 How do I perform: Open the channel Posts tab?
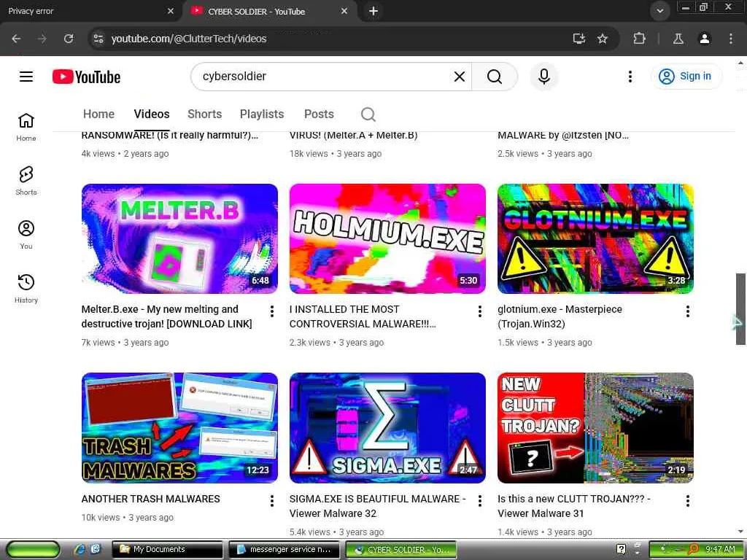click(x=319, y=114)
